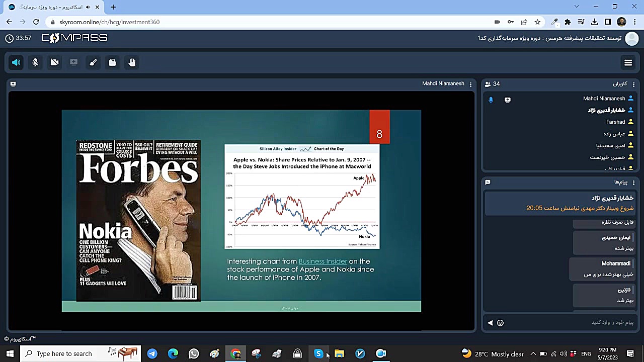
Task: Click the screen share indicator above the slide
Action: [13, 84]
